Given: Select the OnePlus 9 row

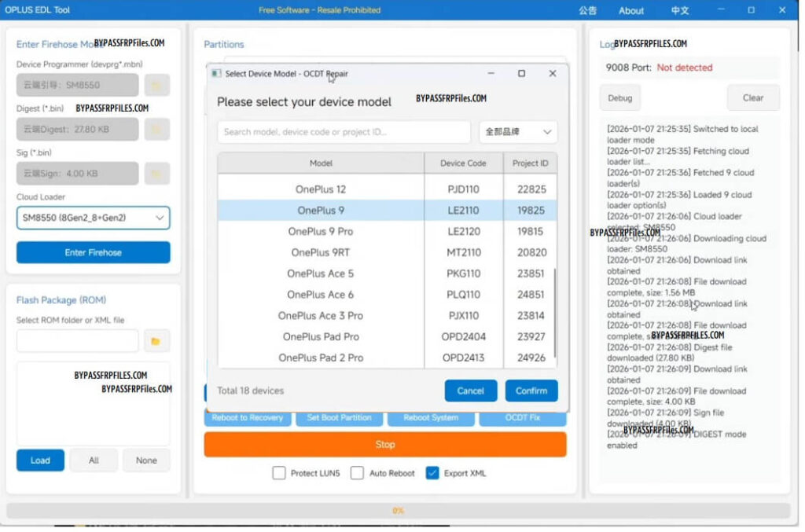Looking at the screenshot, I should [x=387, y=211].
